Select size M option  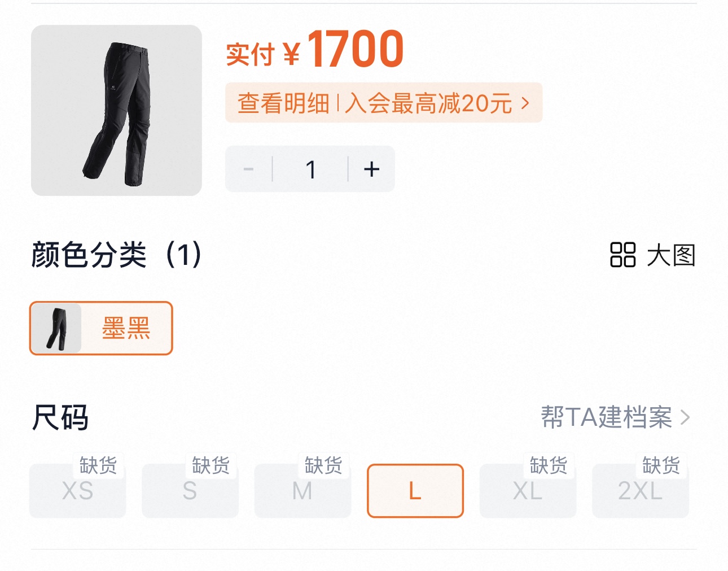302,491
